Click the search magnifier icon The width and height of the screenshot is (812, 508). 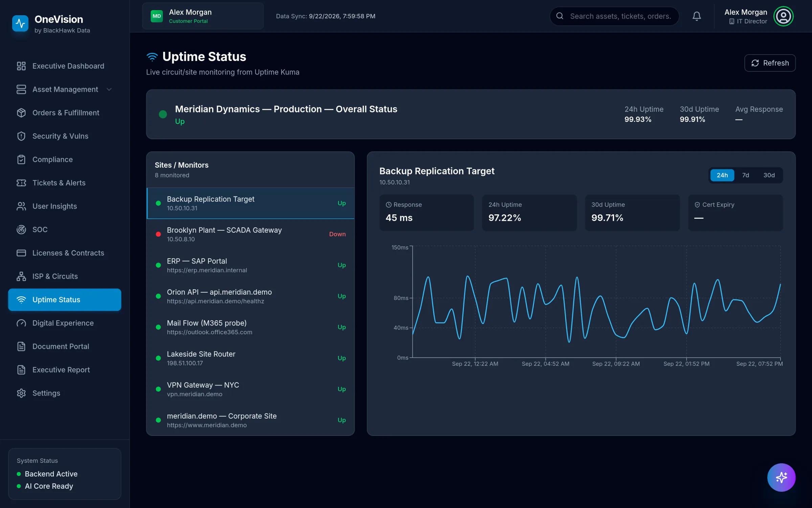pos(560,16)
